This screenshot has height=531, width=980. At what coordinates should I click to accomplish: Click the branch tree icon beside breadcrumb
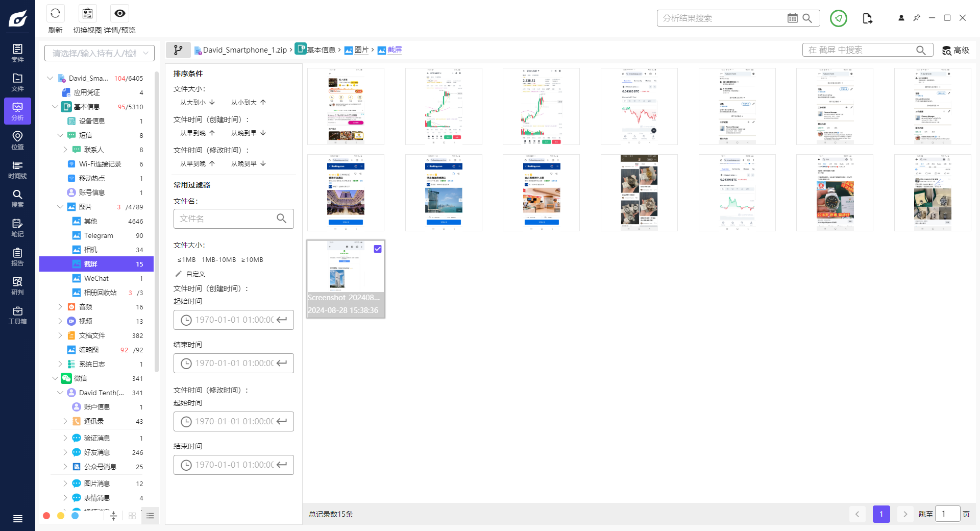pos(178,50)
